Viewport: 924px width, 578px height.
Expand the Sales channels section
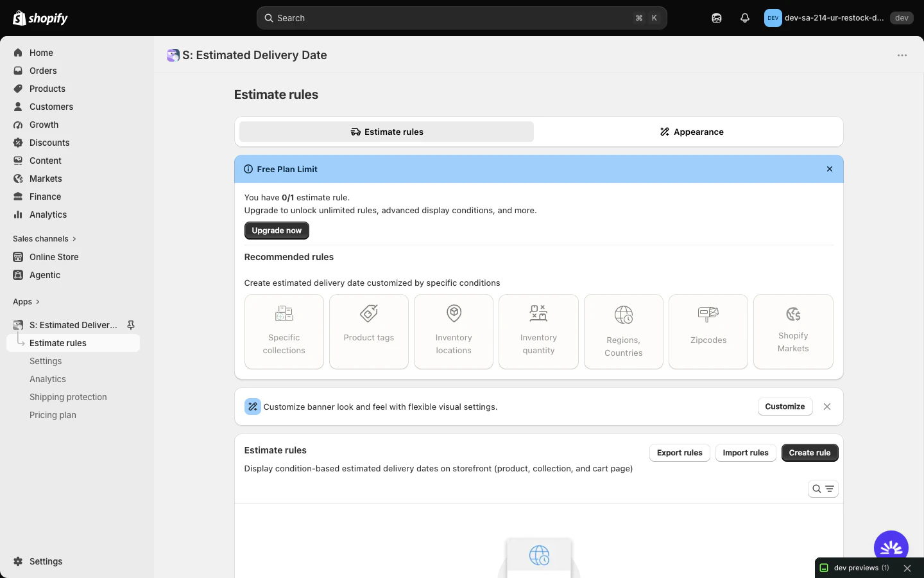45,239
